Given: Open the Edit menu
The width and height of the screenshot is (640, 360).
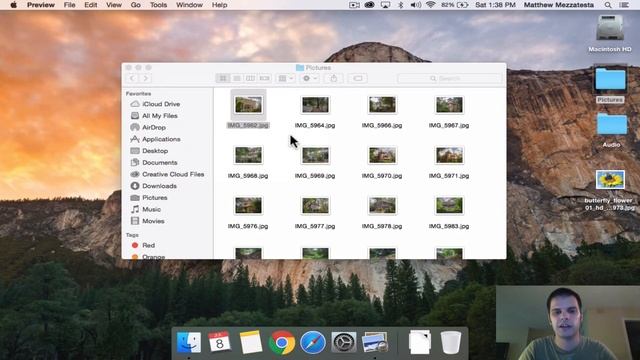Looking at the screenshot, I should pyautogui.click(x=91, y=5).
